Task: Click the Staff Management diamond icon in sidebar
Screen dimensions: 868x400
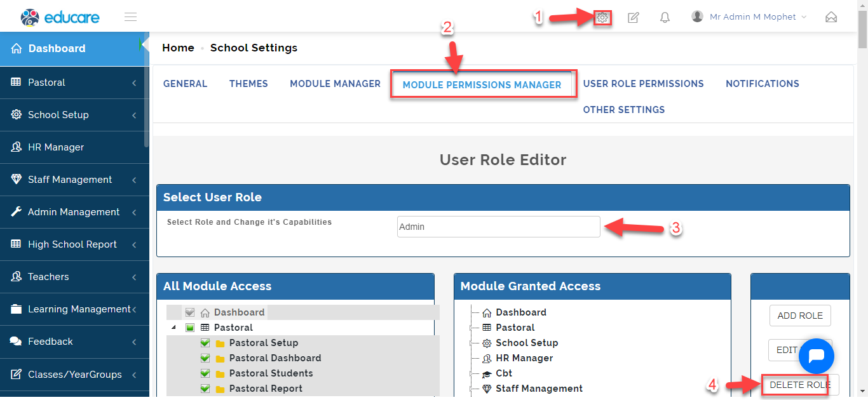Action: pos(17,180)
